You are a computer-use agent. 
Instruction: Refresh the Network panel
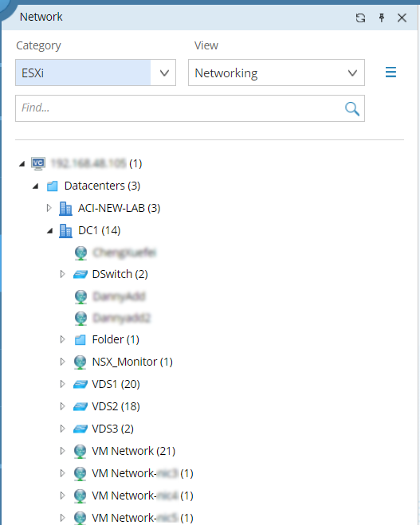[x=360, y=18]
